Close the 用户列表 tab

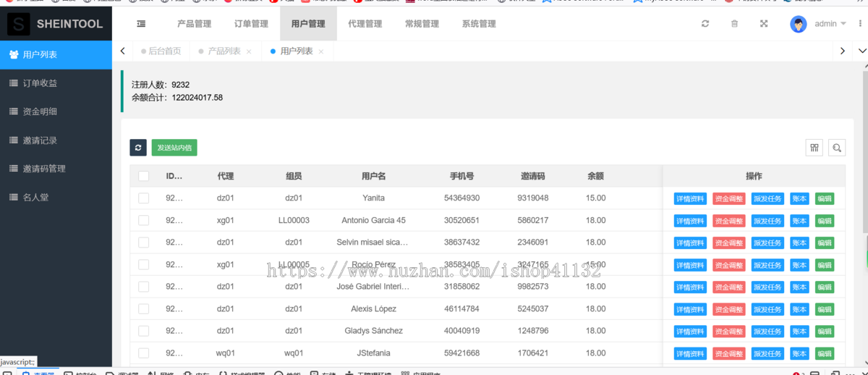(x=321, y=51)
